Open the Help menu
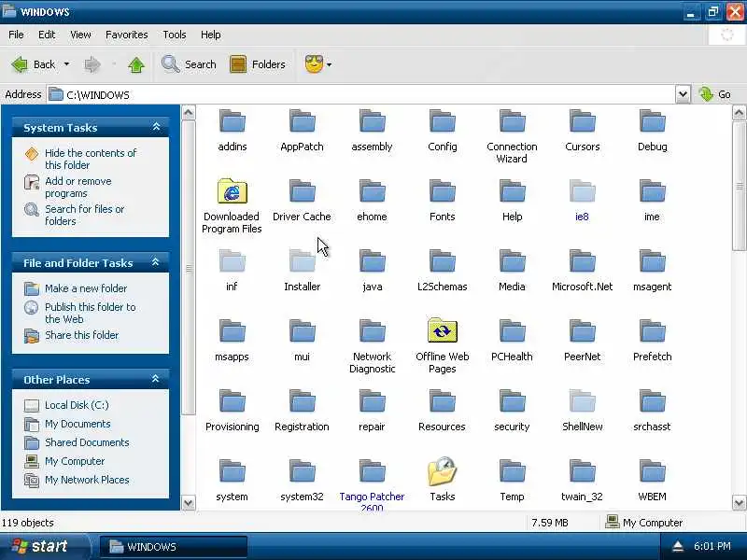The width and height of the screenshot is (747, 560). coord(211,35)
